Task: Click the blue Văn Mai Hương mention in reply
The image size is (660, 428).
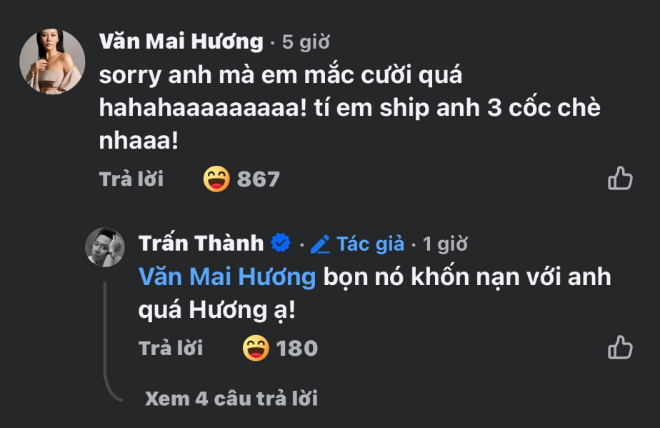Action: point(227,276)
